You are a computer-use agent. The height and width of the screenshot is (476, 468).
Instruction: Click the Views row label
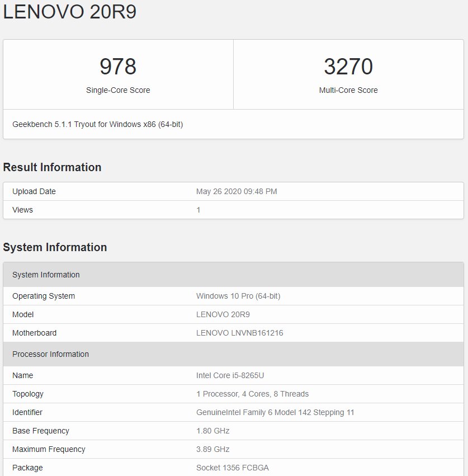[x=22, y=210]
